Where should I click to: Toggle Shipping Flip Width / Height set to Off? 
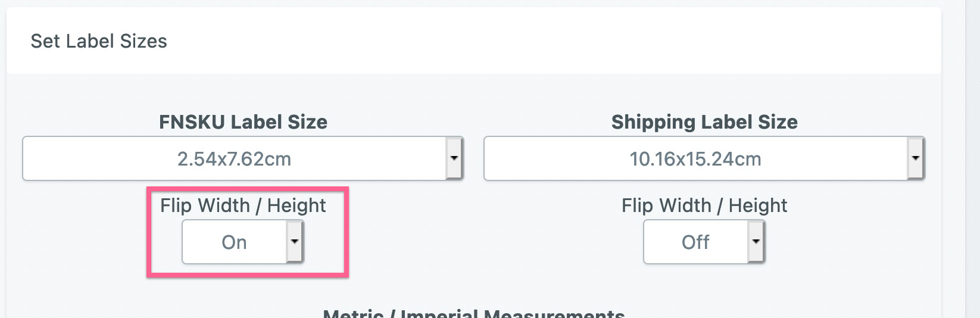(704, 242)
